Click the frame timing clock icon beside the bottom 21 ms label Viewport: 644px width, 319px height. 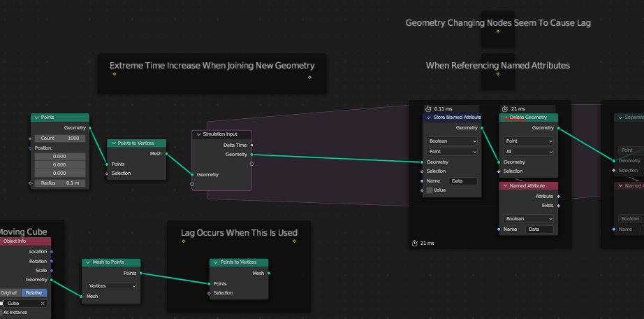point(414,243)
